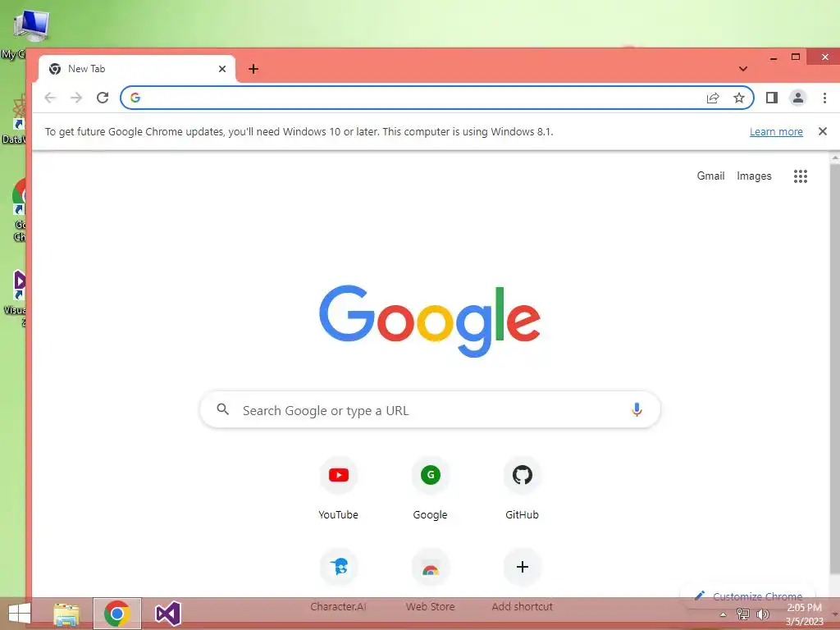Open the GitHub shortcut
The width and height of the screenshot is (840, 630).
click(523, 487)
